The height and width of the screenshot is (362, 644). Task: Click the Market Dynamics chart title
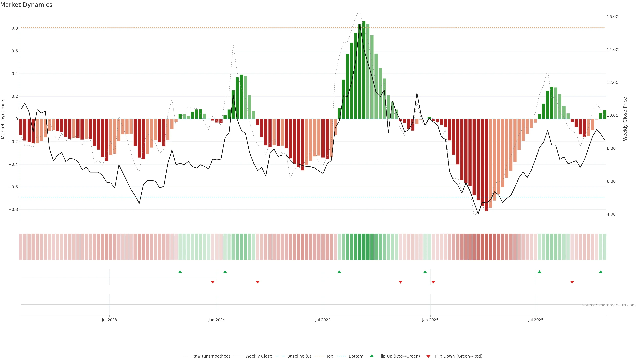coord(26,5)
